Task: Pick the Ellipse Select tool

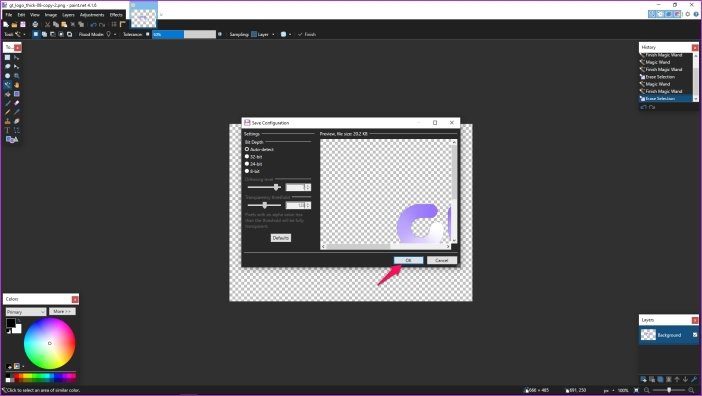Action: tap(8, 76)
